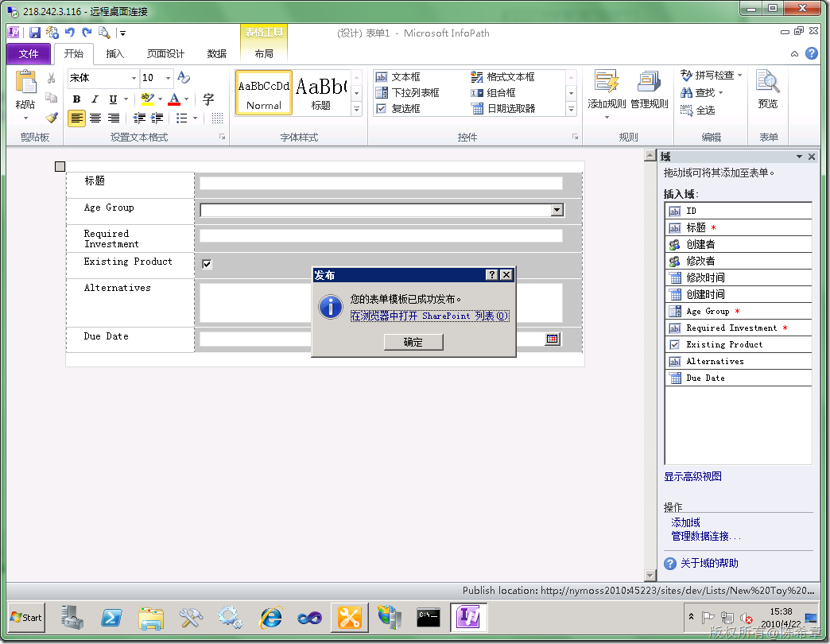Open the 域 task pane options dropdown arrow
The height and width of the screenshot is (644, 830).
(x=799, y=157)
